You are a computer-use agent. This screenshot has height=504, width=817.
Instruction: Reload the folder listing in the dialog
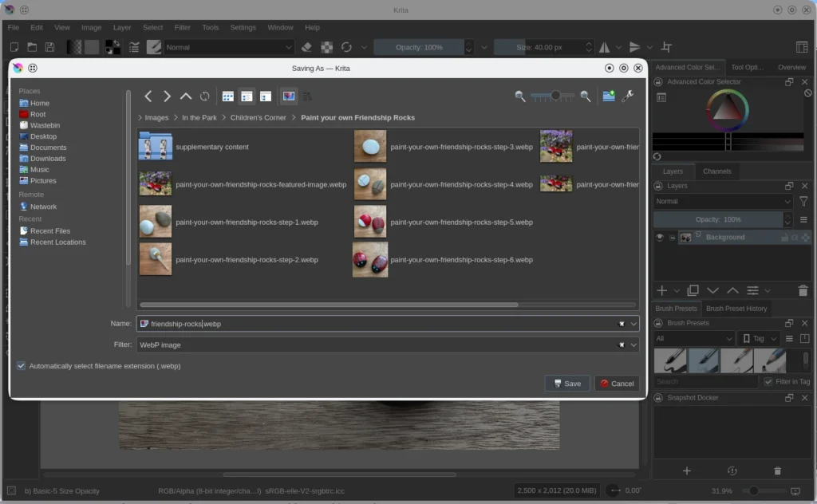[x=205, y=96]
